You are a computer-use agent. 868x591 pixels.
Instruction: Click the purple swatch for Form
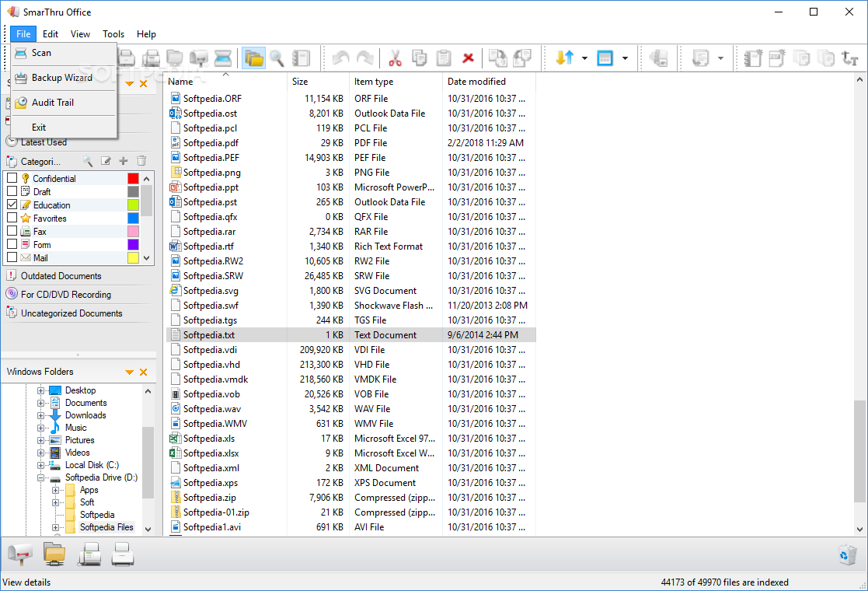[x=134, y=244]
